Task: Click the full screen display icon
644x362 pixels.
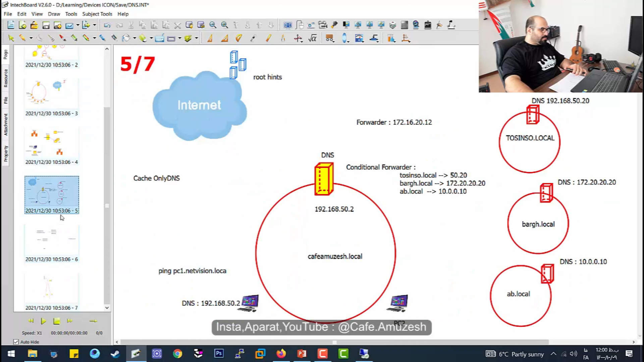Action: (287, 25)
